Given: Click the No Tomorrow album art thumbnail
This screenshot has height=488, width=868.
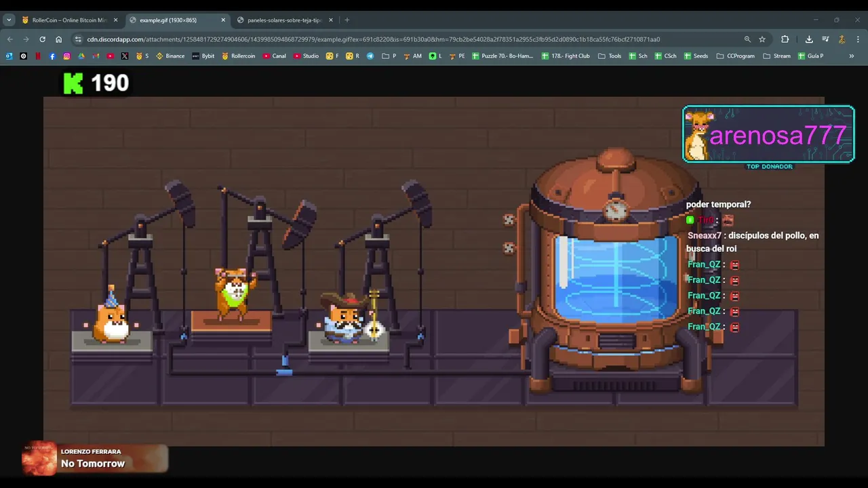Looking at the screenshot, I should point(39,460).
